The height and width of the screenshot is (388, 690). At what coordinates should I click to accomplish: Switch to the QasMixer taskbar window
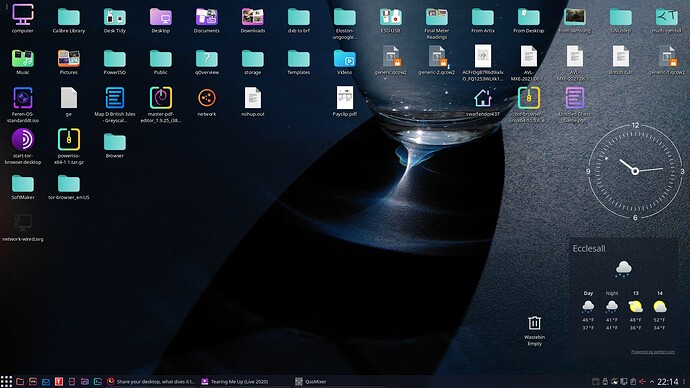pos(311,381)
